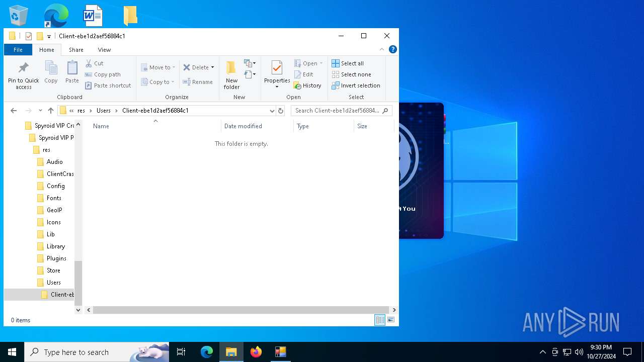The width and height of the screenshot is (644, 362).
Task: Click the Rename command
Action: [x=198, y=82]
